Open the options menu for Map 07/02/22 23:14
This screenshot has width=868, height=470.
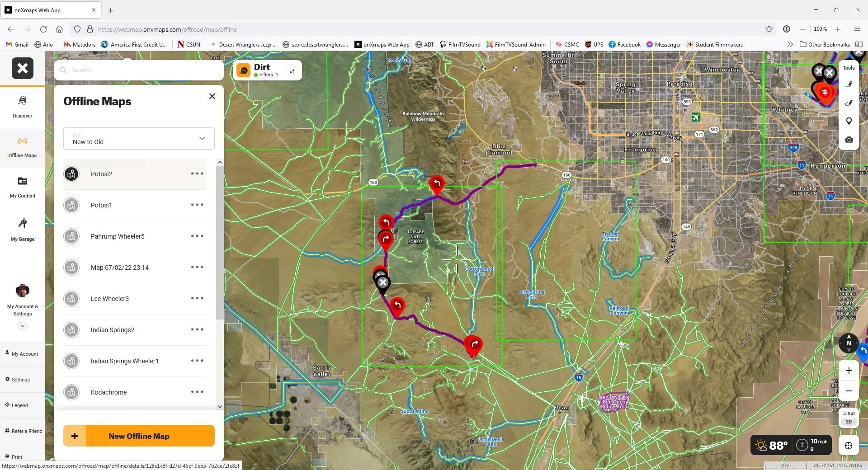click(x=197, y=267)
